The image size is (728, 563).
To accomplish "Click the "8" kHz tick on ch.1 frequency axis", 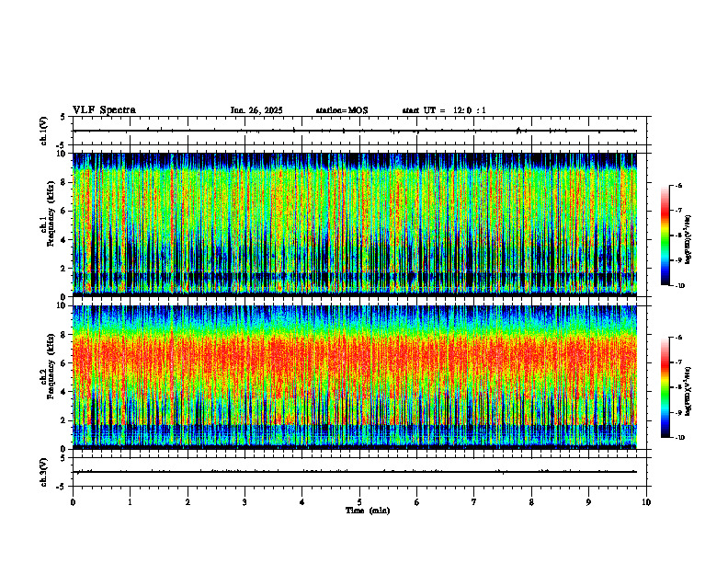I will 64,182.
